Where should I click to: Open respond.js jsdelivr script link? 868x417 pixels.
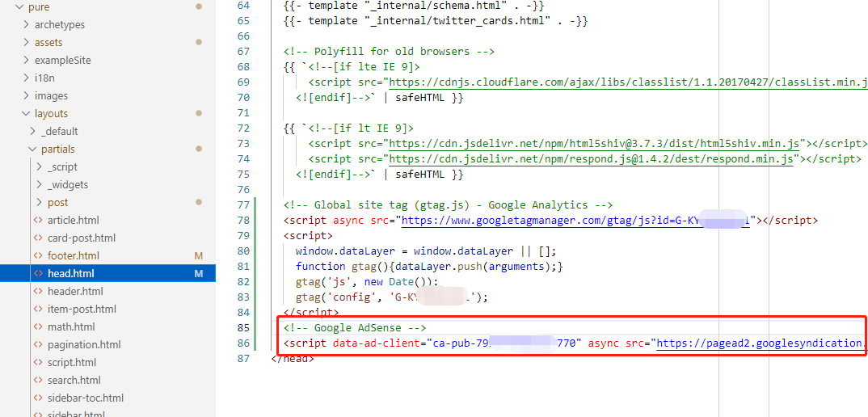[592, 159]
